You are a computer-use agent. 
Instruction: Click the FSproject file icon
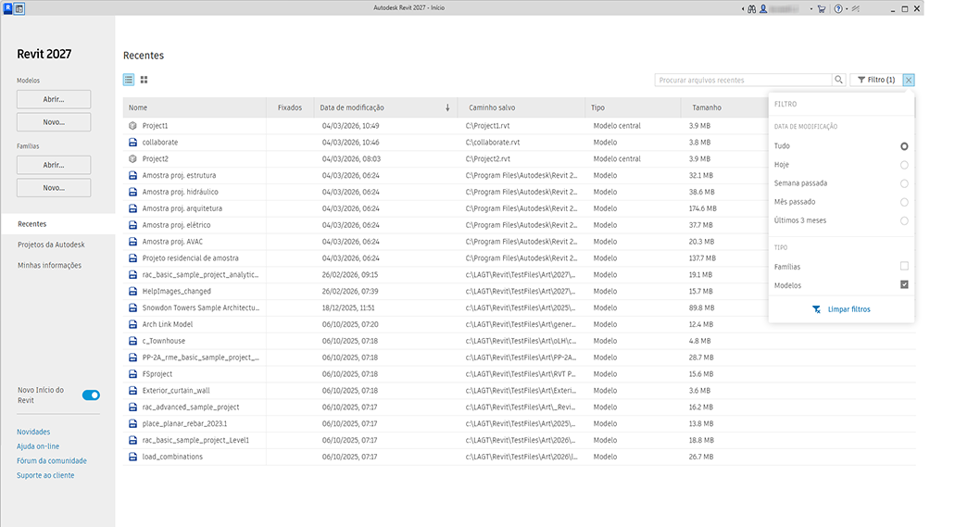pyautogui.click(x=132, y=374)
